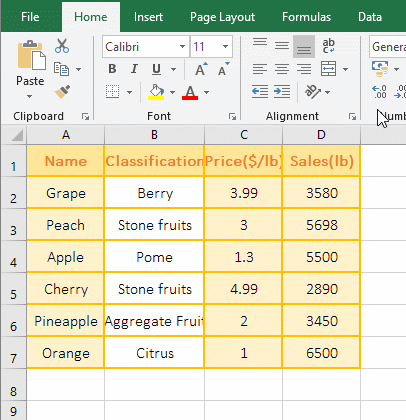The image size is (406, 420).
Task: Select column C header
Action: coord(244,135)
